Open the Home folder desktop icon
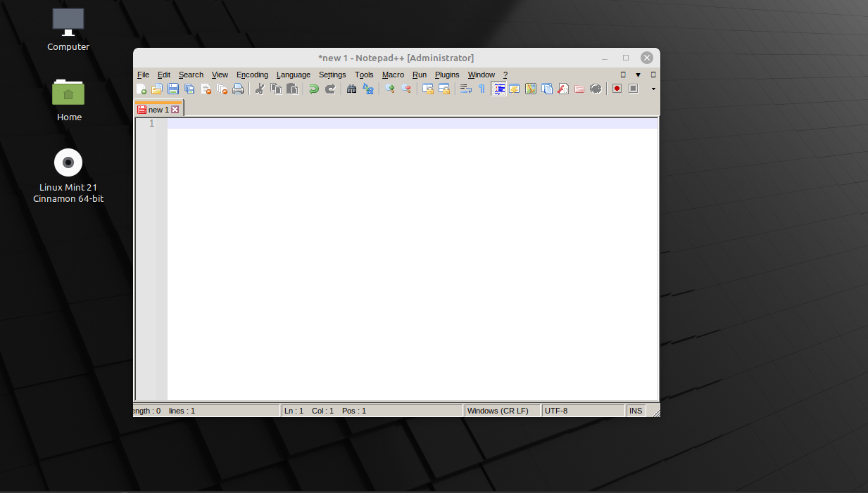This screenshot has height=493, width=868. [68, 100]
